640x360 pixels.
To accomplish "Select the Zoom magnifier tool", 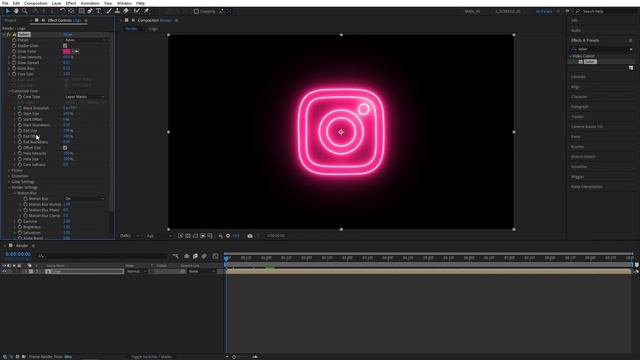I will [x=25, y=11].
